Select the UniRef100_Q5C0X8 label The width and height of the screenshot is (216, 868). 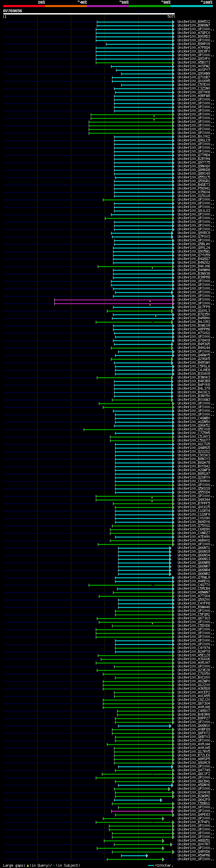coord(194,429)
